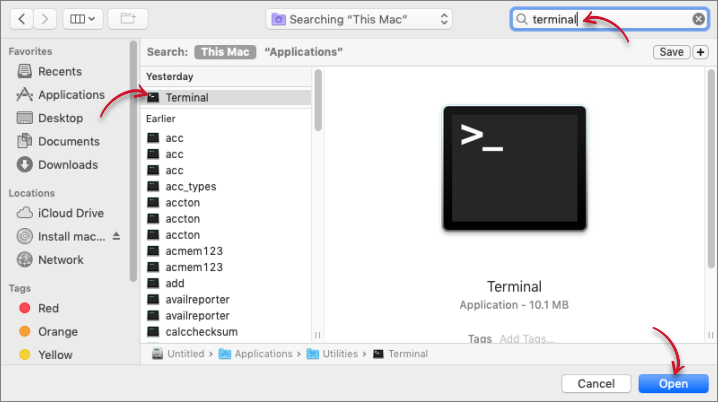Open Applications in the sidebar

coord(71,95)
